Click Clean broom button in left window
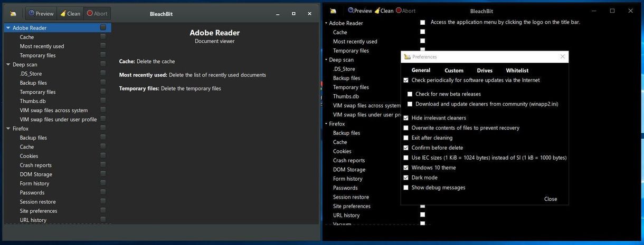The width and height of the screenshot is (644, 245). click(x=70, y=14)
